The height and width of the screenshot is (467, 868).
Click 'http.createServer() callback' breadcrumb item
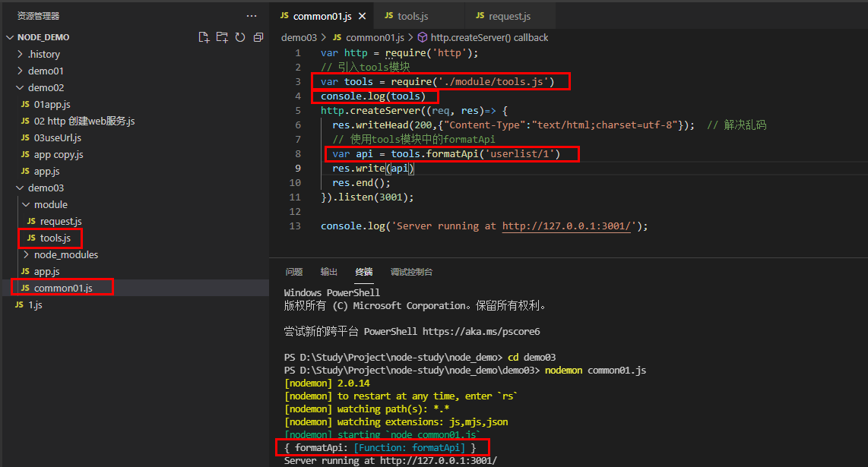tap(489, 38)
